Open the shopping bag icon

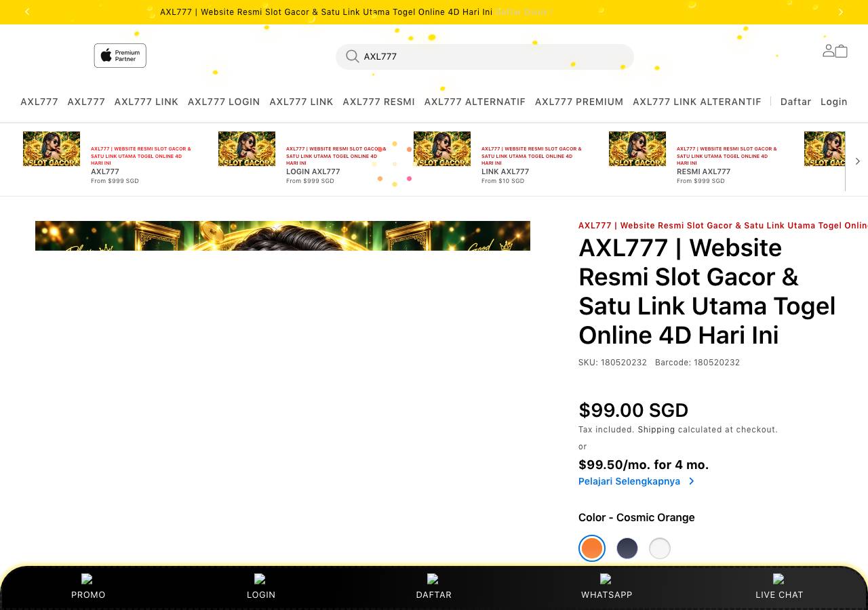(x=842, y=51)
